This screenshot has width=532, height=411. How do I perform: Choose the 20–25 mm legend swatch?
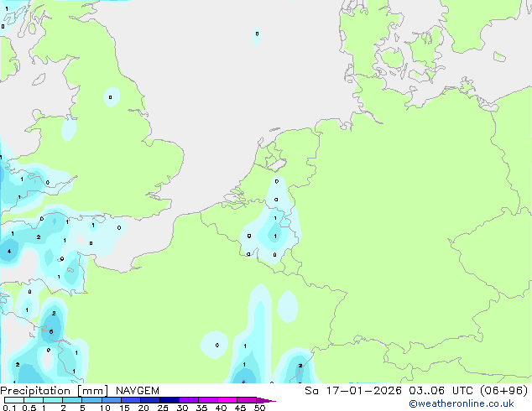(x=150, y=400)
